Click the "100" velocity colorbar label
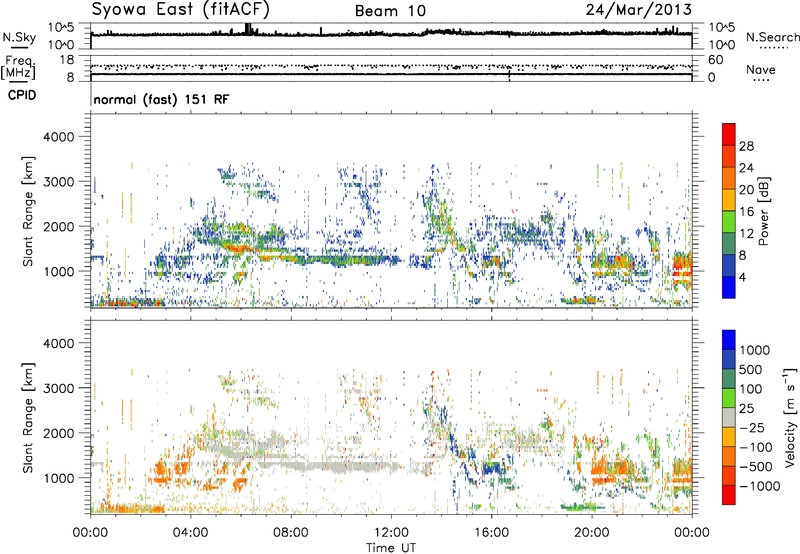800x554 pixels. 751,389
